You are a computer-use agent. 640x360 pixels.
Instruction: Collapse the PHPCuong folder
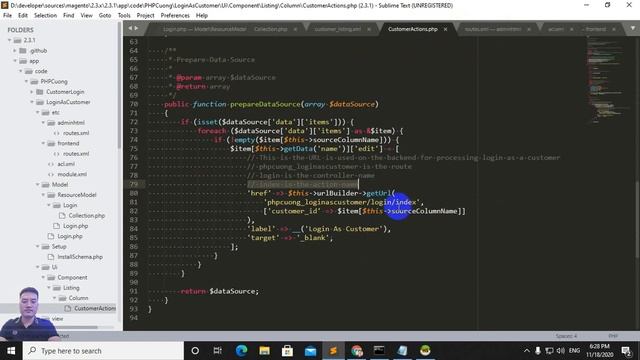pos(27,81)
